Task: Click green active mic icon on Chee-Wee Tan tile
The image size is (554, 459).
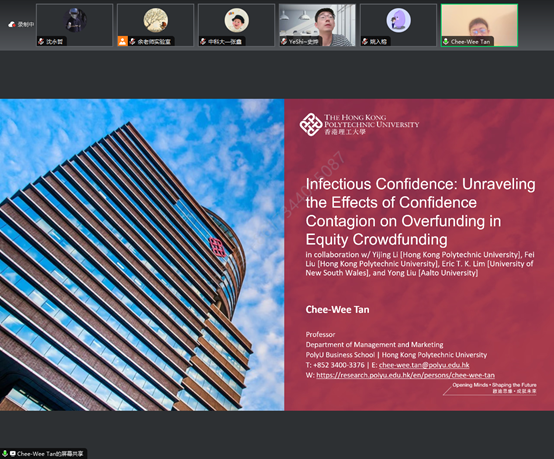Action: [446, 41]
